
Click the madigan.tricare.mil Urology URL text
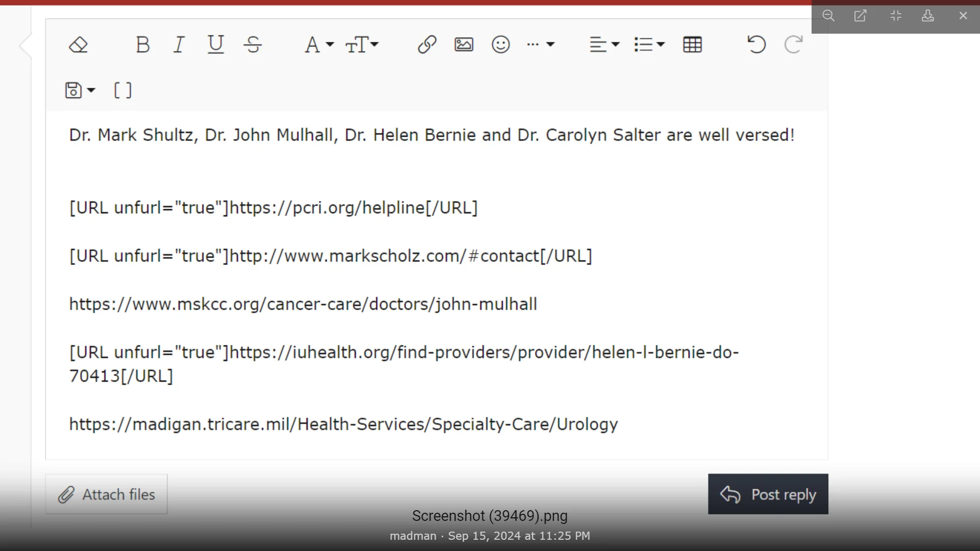point(344,424)
